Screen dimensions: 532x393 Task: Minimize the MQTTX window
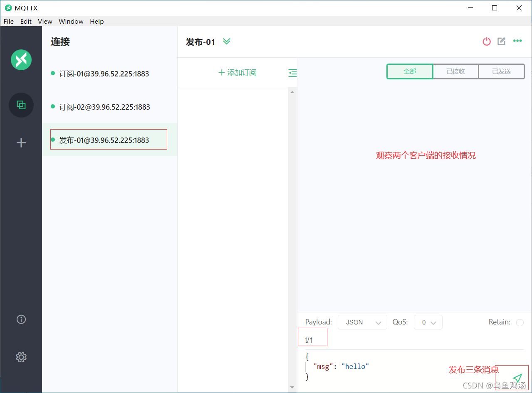471,8
